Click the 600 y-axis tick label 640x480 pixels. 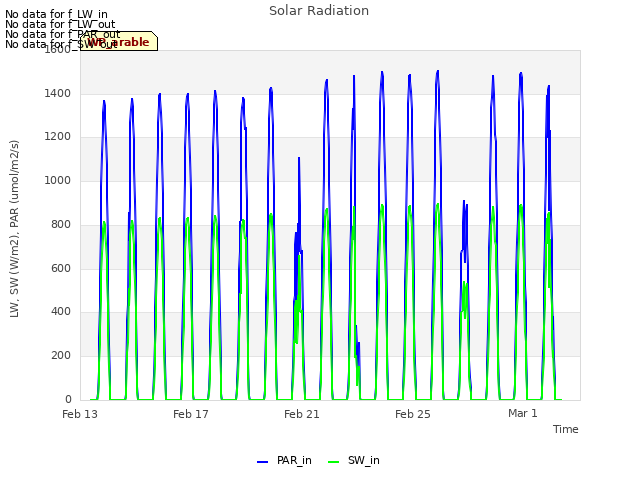[x=61, y=269]
